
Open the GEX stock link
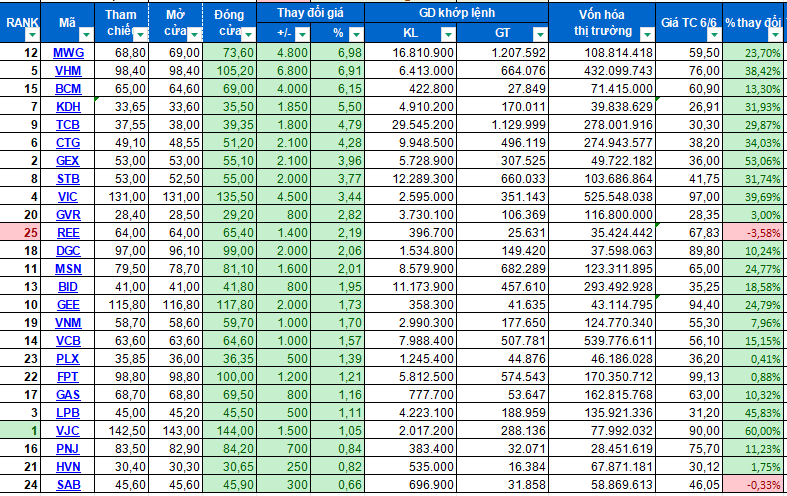click(68, 161)
